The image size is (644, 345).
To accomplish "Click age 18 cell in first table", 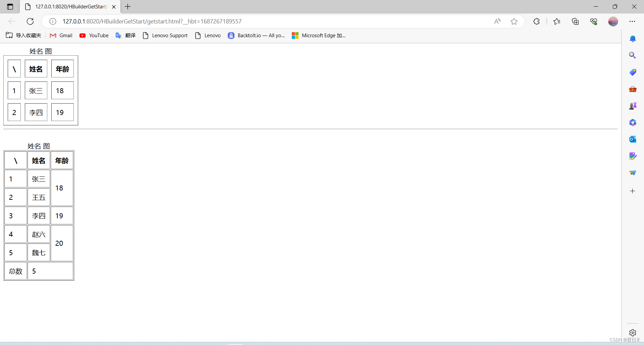I will point(62,91).
